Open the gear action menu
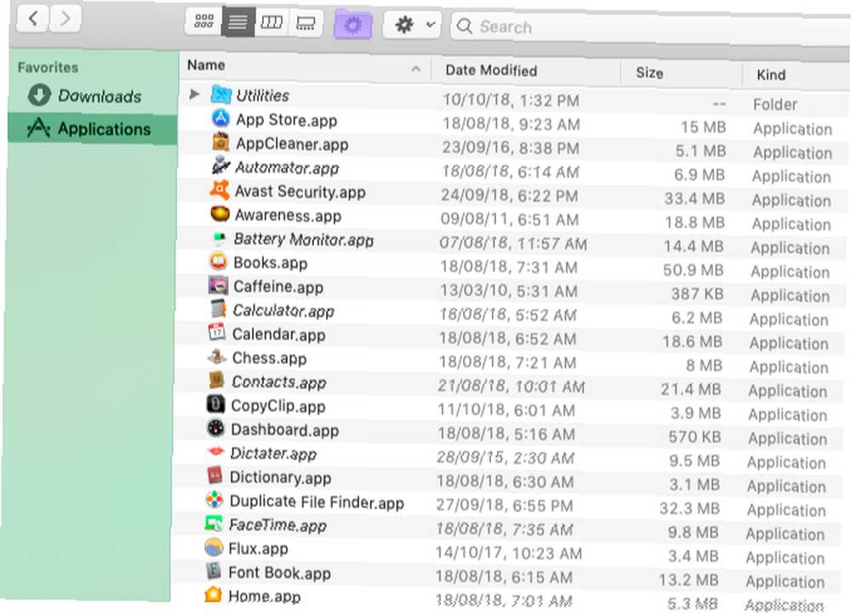851x616 pixels. click(x=412, y=25)
